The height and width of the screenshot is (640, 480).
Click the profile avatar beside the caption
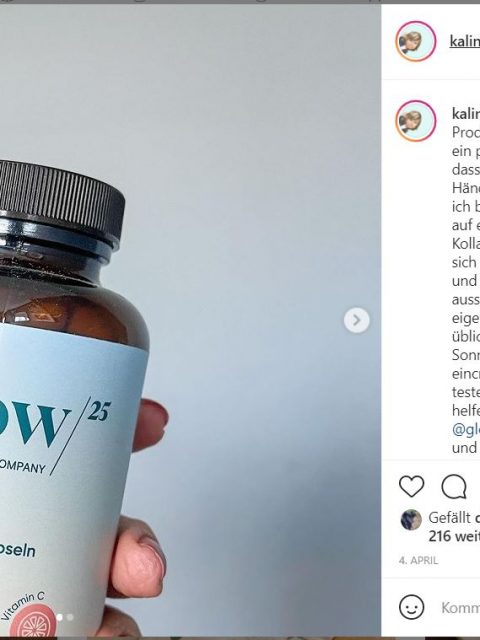[416, 121]
